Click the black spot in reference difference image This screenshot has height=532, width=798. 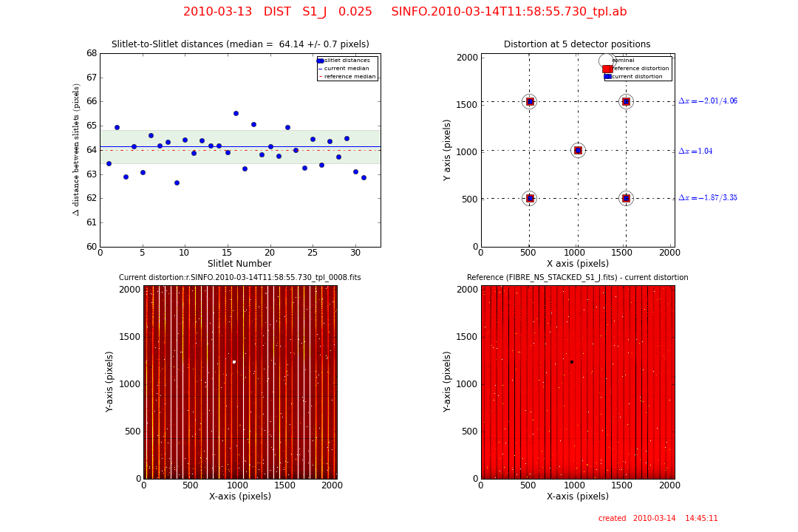point(571,362)
